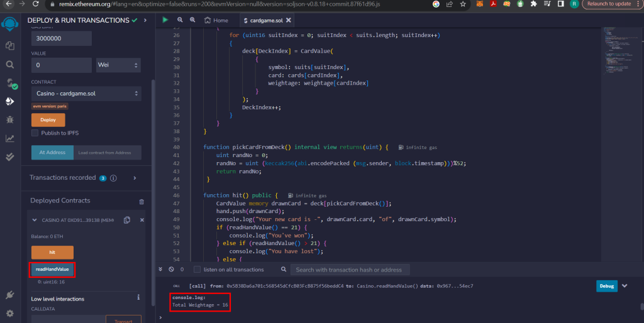Open the browser Extensions puzzle icon
Image resolution: width=644 pixels, height=323 pixels.
pyautogui.click(x=533, y=4)
